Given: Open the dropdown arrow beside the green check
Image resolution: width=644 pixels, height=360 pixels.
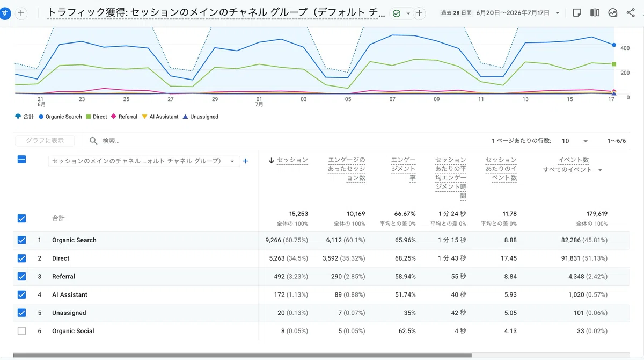Looking at the screenshot, I should click(408, 13).
